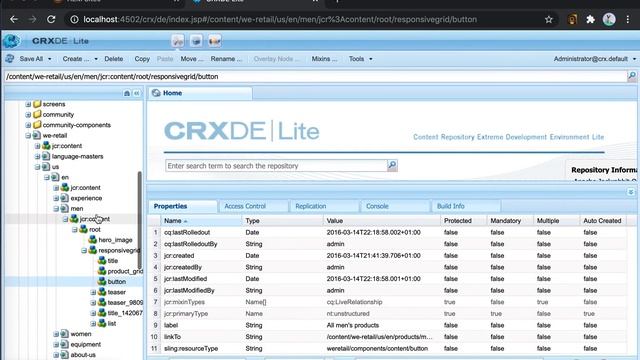Screen dimensions: 640x360
Task: Open the Create dropdown arrow
Action: 96,59
